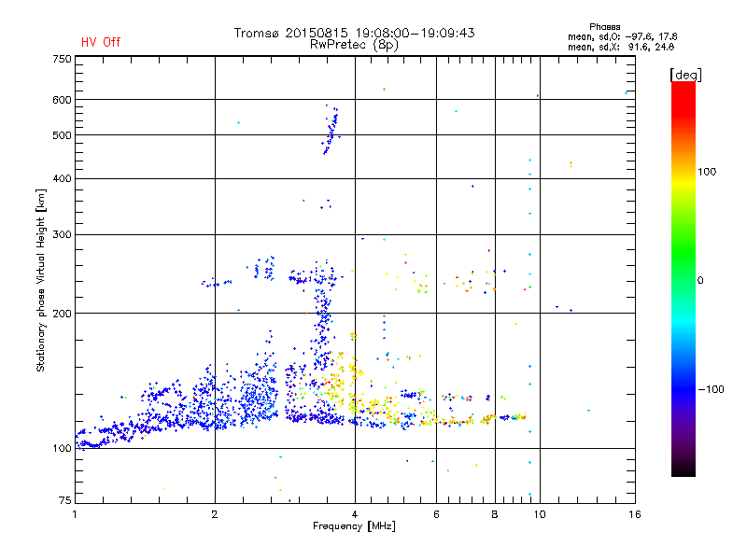This screenshot has width=747, height=560.
Task: Click y-axis tick label '200'
Action: coord(63,314)
